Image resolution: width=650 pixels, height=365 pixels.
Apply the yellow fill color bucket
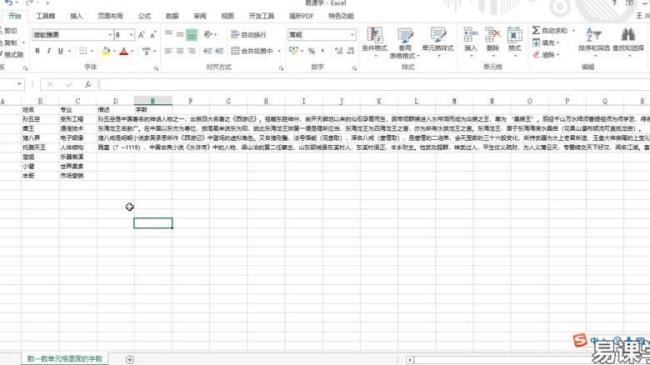[106, 51]
